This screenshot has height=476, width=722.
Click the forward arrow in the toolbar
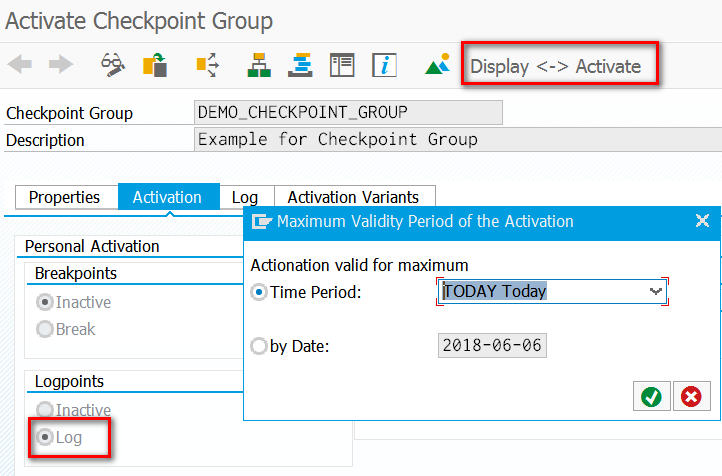(x=61, y=65)
